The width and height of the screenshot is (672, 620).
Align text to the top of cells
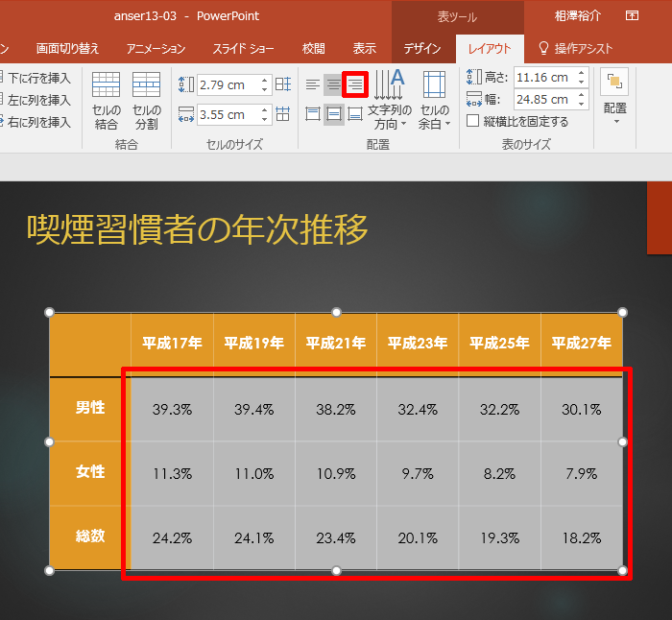click(313, 114)
